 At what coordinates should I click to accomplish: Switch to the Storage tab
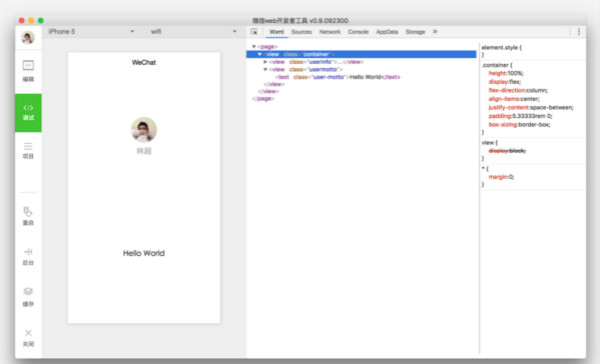click(415, 32)
